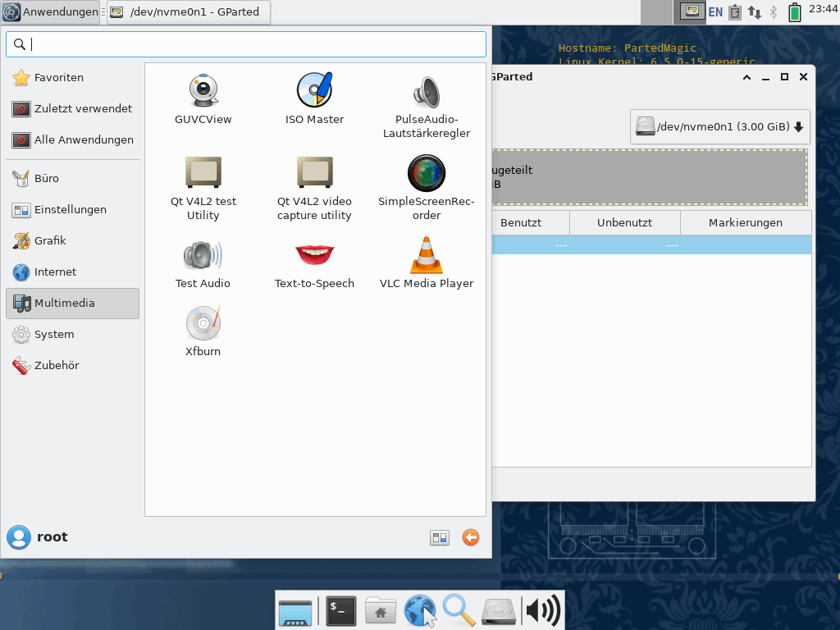Click the Anwendungen menu button

[51, 12]
